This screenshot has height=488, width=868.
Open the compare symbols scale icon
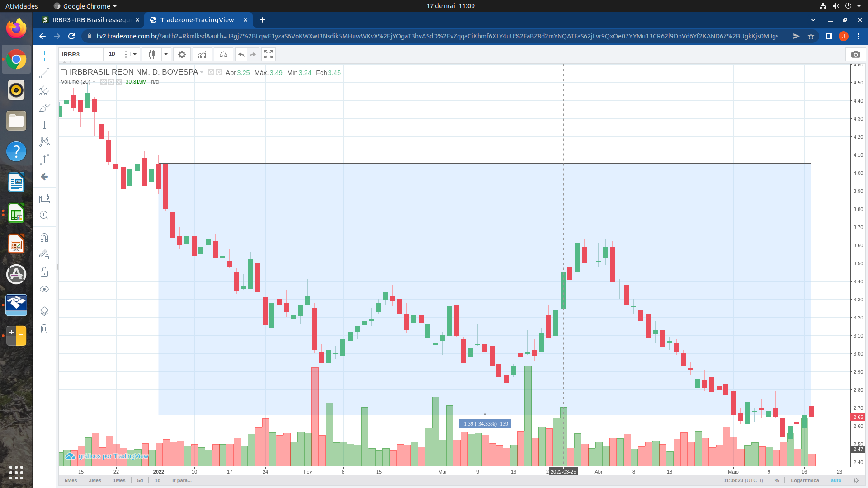(223, 54)
